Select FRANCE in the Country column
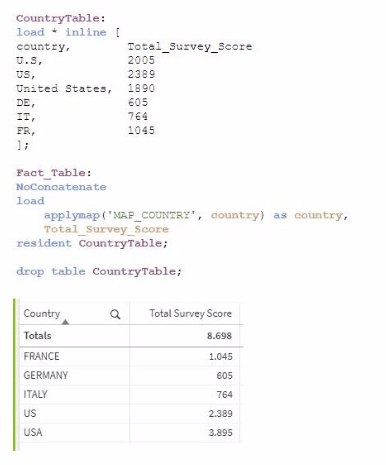386x465 pixels. pos(41,356)
